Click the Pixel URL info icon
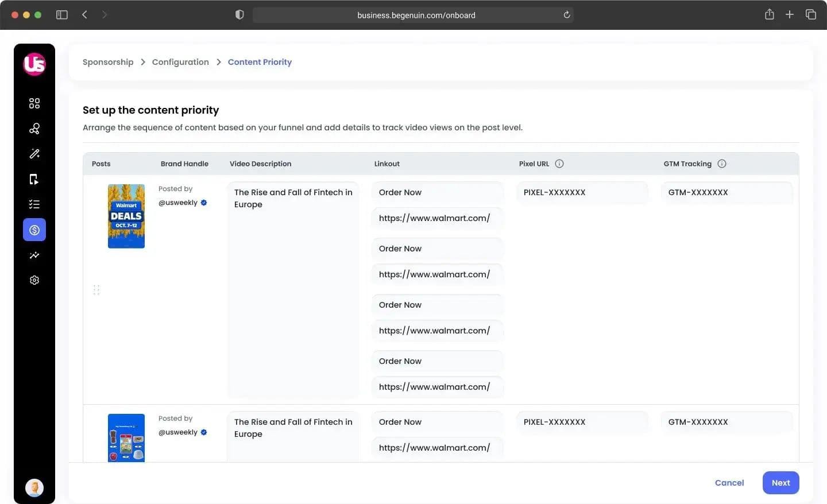This screenshot has width=827, height=504. point(559,164)
